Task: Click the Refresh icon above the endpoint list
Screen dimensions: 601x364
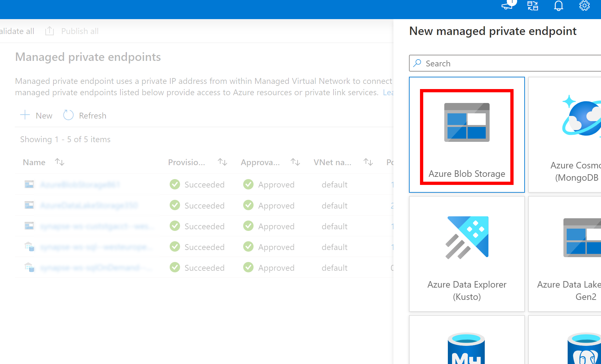Action: (68, 115)
